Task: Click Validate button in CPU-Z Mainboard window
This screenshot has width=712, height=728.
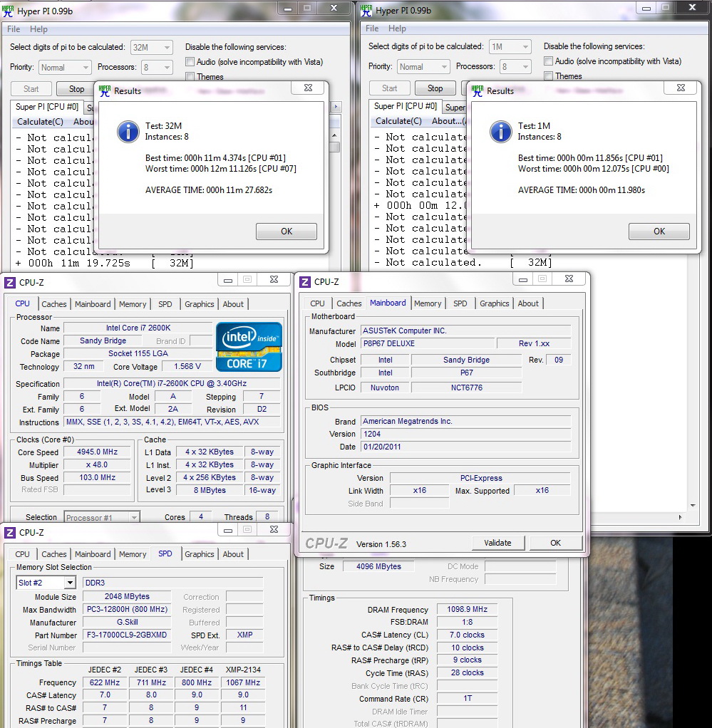Action: (x=498, y=543)
